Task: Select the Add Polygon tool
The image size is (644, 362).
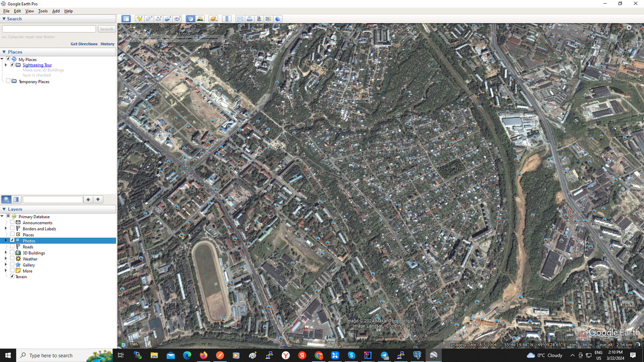Action: [149, 19]
